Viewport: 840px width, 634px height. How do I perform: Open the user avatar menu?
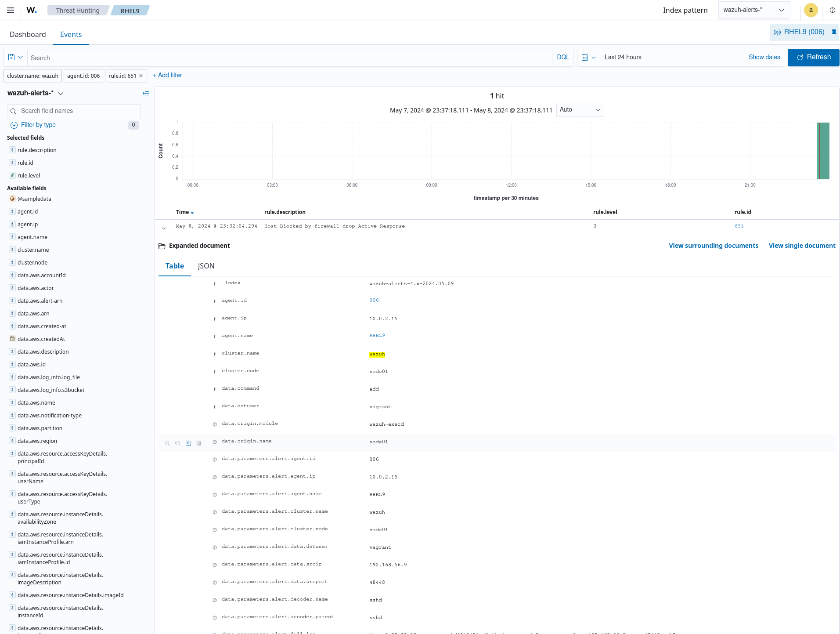click(811, 10)
